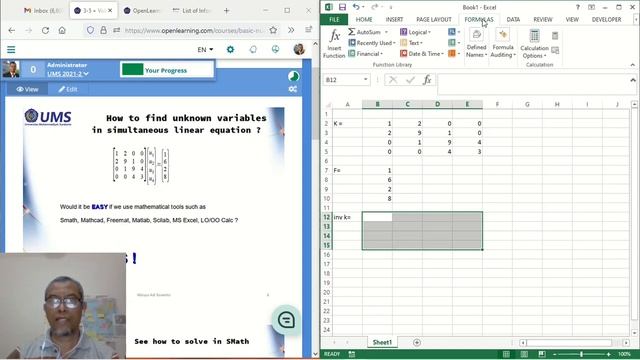Click column F header
640x360 pixels.
[497, 104]
